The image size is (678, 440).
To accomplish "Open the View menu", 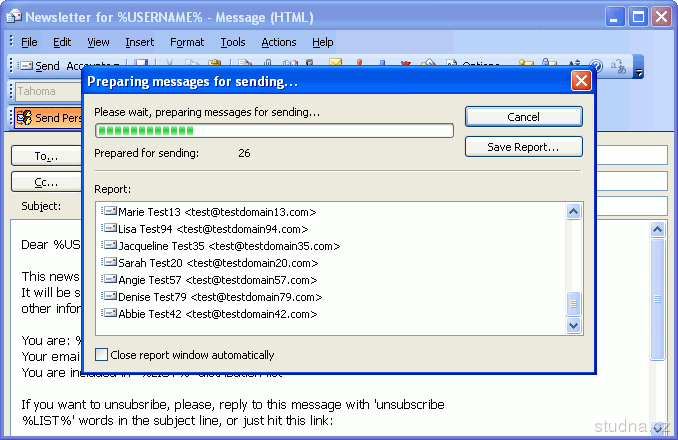I will point(98,42).
